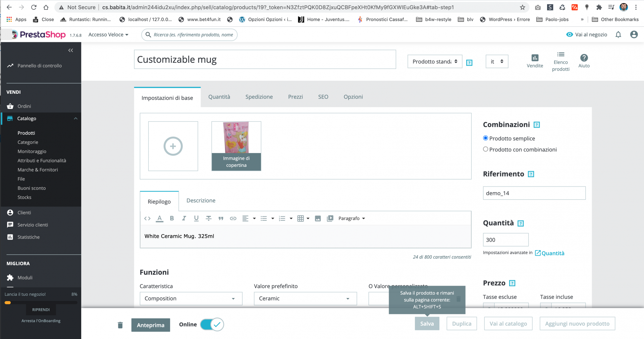Image resolution: width=644 pixels, height=339 pixels.
Task: Click Vai al catalogo button
Action: (508, 324)
